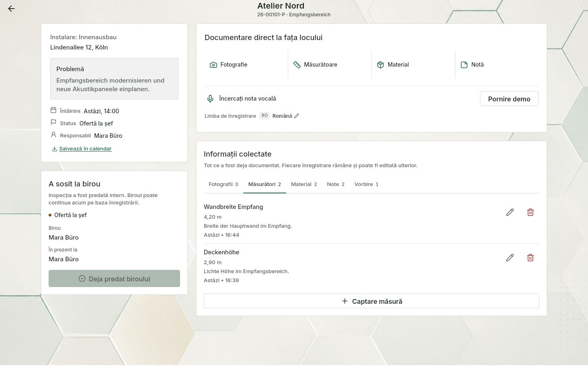This screenshot has height=368, width=588.
Task: Click the document icon for Notă
Action: [464, 65]
